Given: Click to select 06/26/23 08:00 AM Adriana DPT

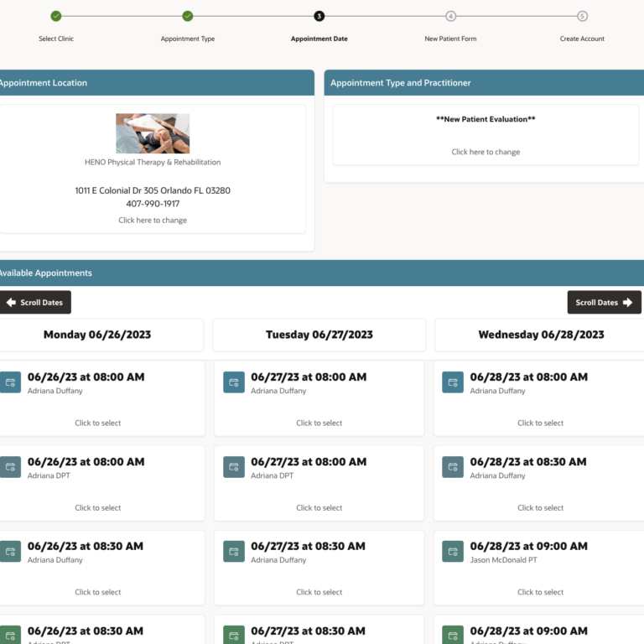Looking at the screenshot, I should click(x=98, y=507).
